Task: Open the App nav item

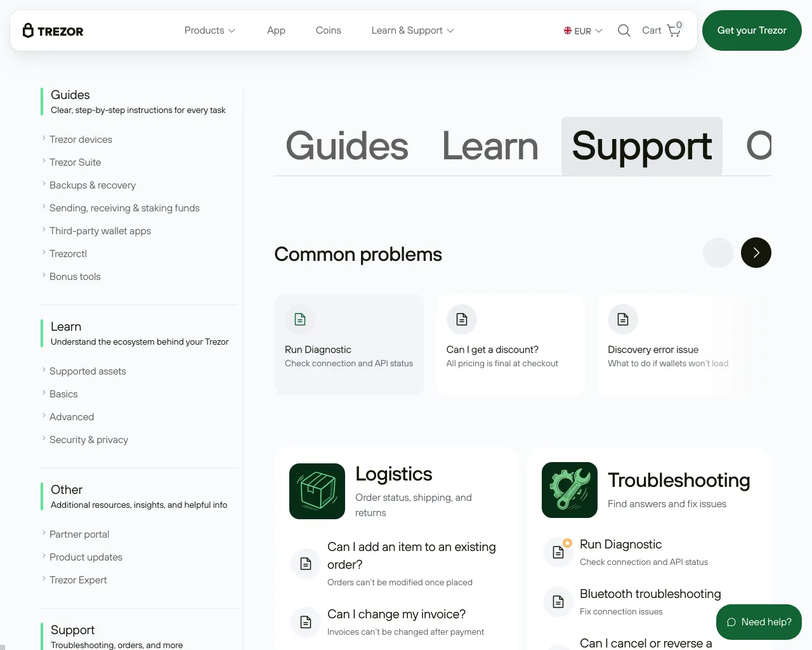Action: pyautogui.click(x=276, y=30)
